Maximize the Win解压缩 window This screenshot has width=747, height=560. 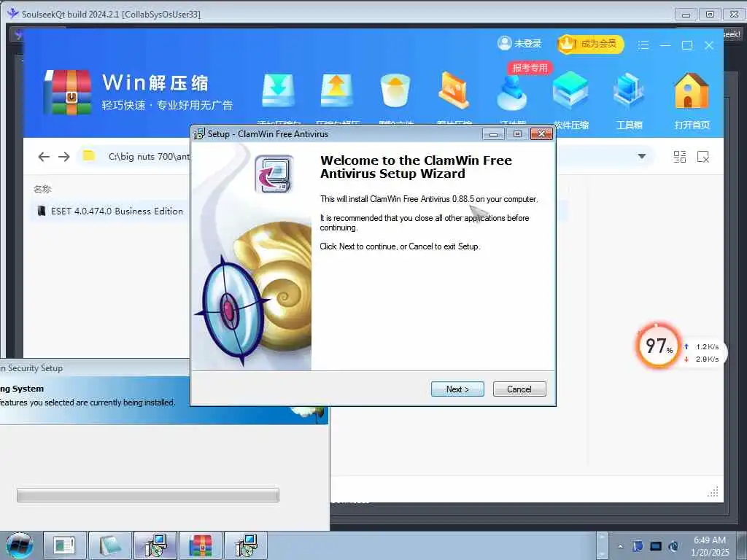pyautogui.click(x=687, y=45)
